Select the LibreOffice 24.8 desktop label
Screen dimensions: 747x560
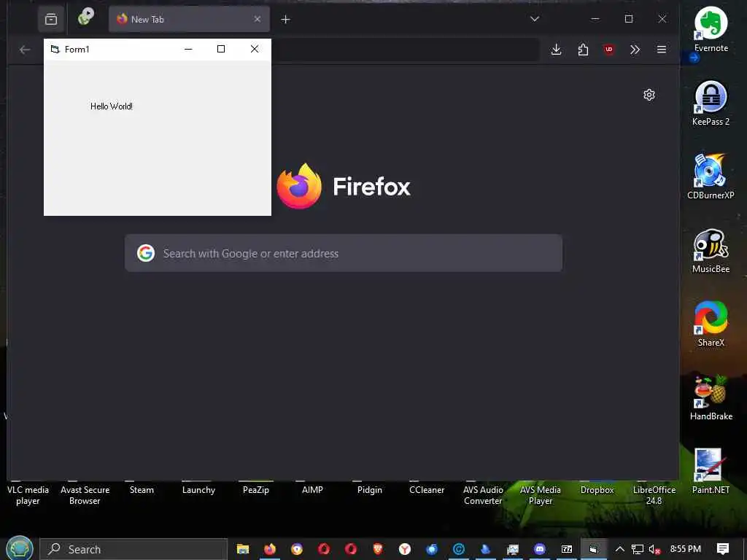click(654, 495)
